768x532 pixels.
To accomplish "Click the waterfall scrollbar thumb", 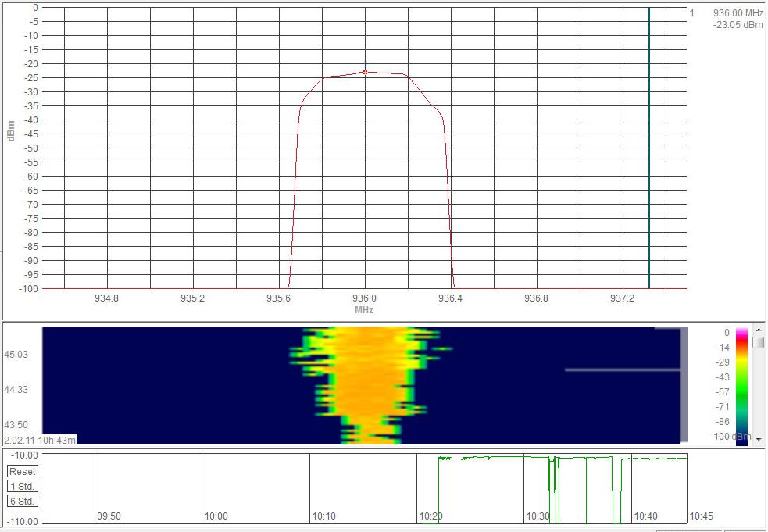I will tap(758, 342).
